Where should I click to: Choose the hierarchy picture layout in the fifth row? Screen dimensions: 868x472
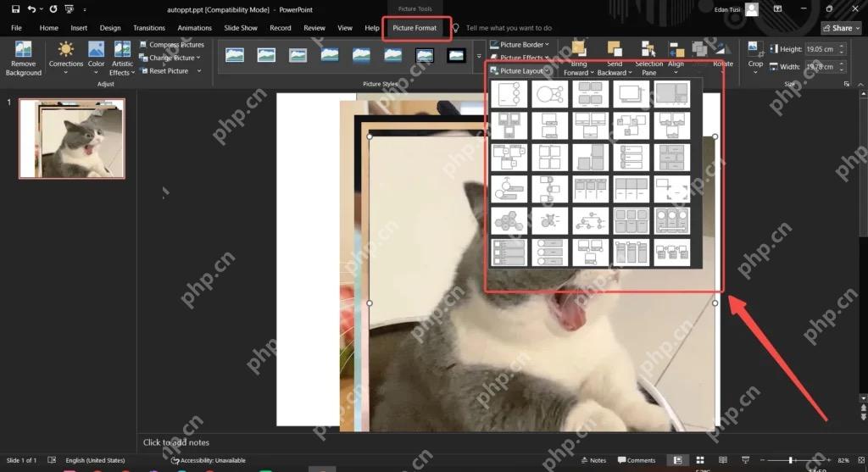tap(590, 221)
